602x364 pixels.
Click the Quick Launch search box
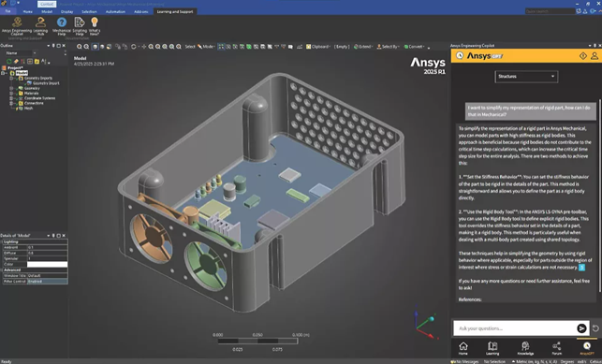tap(550, 11)
